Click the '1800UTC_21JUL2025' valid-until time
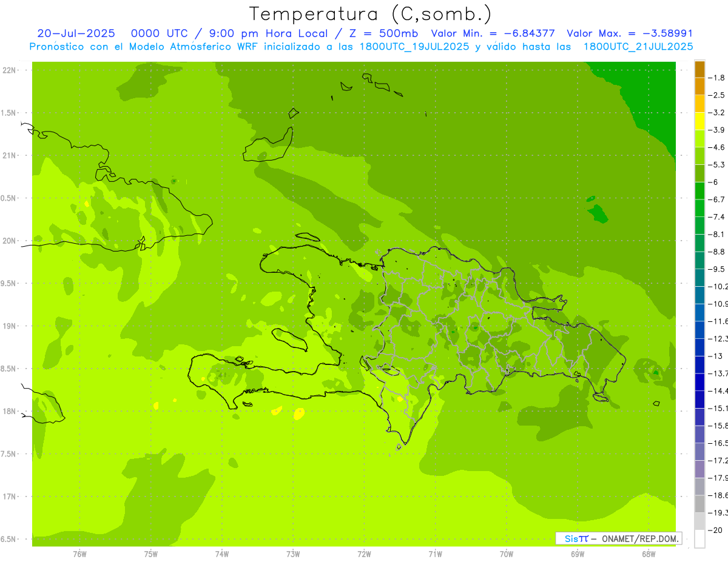 coord(639,46)
